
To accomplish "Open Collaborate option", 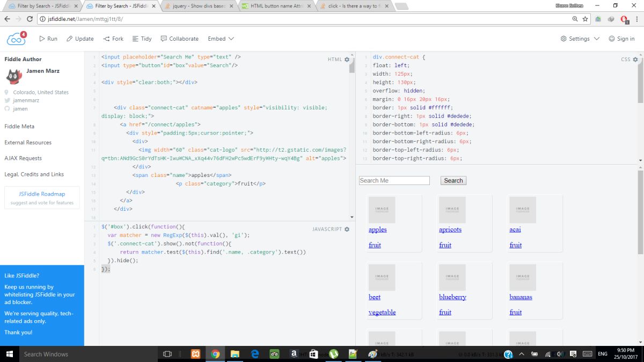I will 179,39.
